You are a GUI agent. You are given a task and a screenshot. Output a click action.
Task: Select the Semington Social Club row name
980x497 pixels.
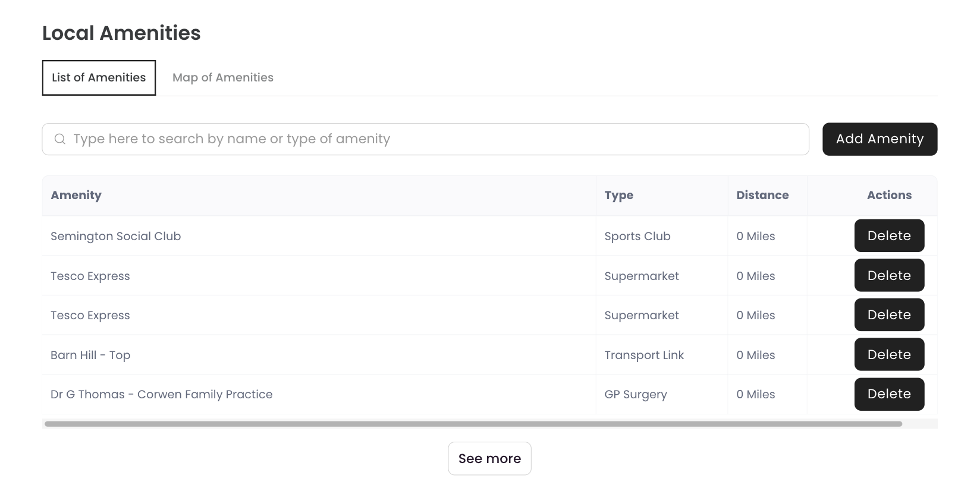(115, 236)
